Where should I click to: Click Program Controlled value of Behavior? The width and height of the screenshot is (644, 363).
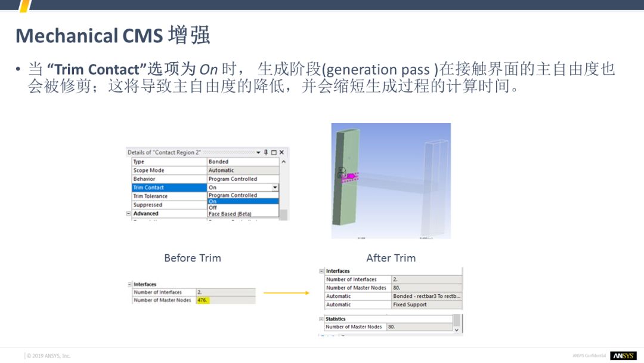(243, 179)
